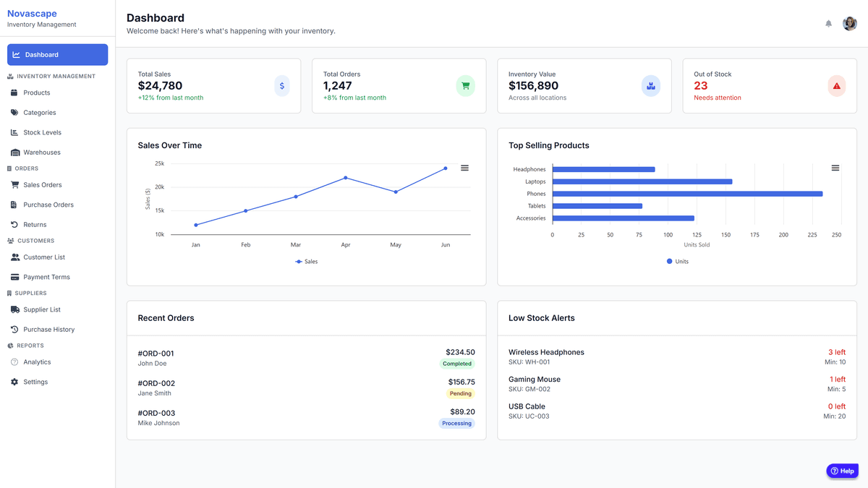Screen dimensions: 868x488
Task: Select order #ORD-002 from Recent Orders
Action: (x=304, y=388)
